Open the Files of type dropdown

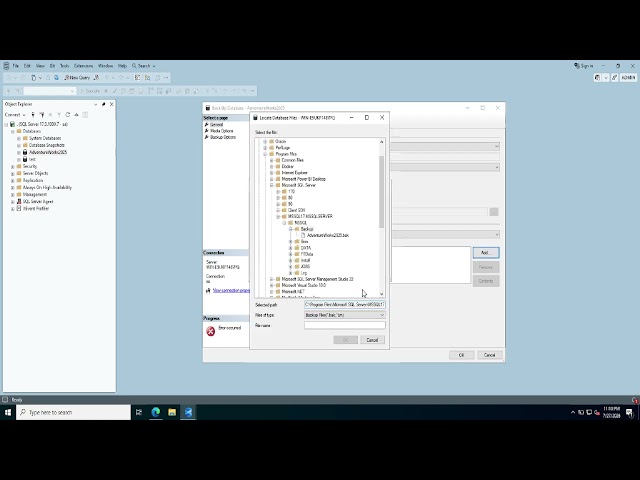(344, 315)
